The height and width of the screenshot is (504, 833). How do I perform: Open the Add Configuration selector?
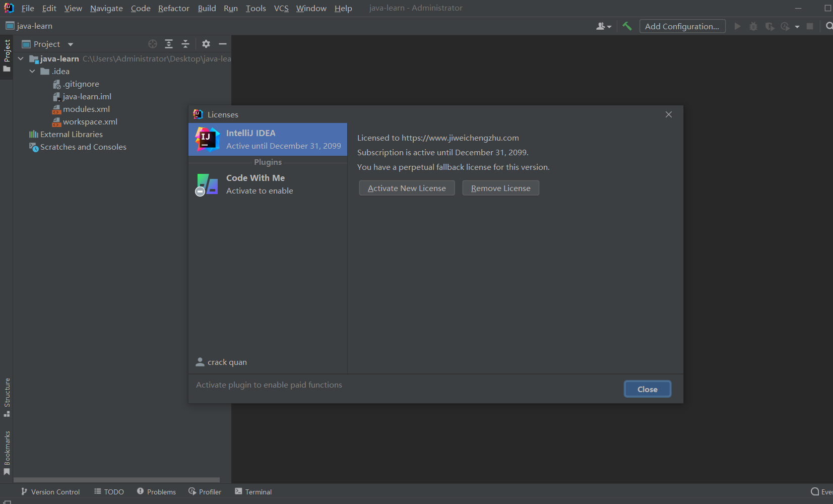point(682,26)
